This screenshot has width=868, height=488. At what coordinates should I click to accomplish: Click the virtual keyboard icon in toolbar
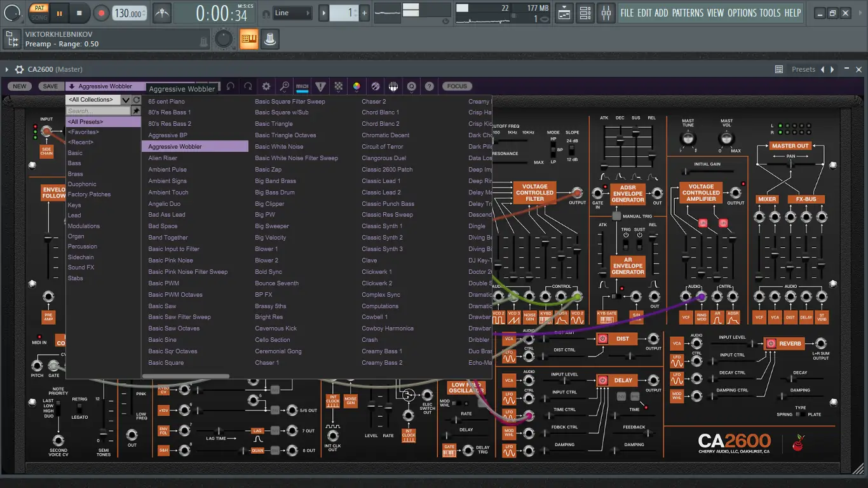pyautogui.click(x=393, y=86)
